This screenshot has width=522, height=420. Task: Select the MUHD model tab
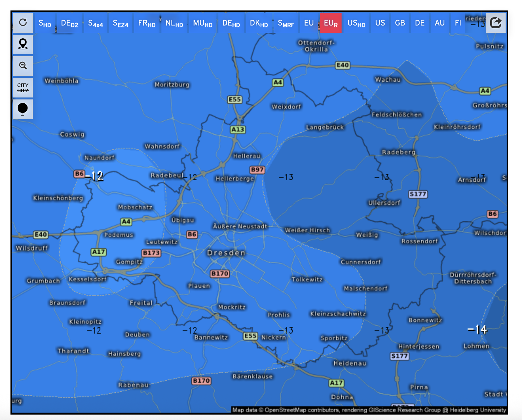203,23
